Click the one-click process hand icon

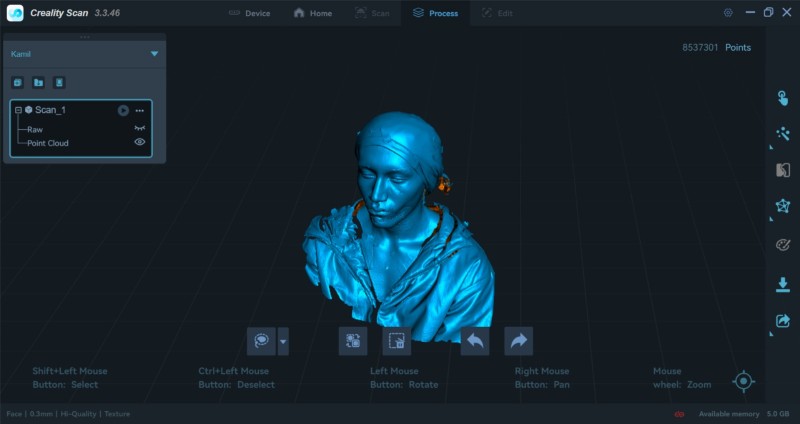click(x=783, y=98)
